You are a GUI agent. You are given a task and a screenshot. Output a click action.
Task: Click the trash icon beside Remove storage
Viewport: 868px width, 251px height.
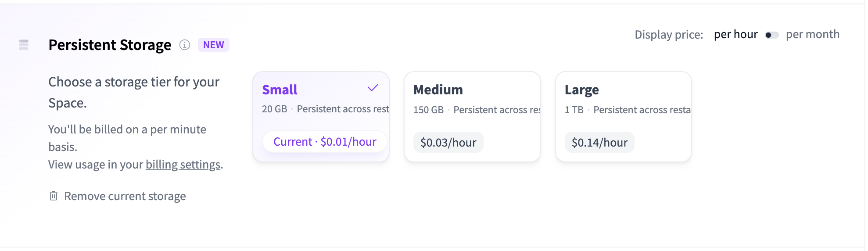(54, 196)
